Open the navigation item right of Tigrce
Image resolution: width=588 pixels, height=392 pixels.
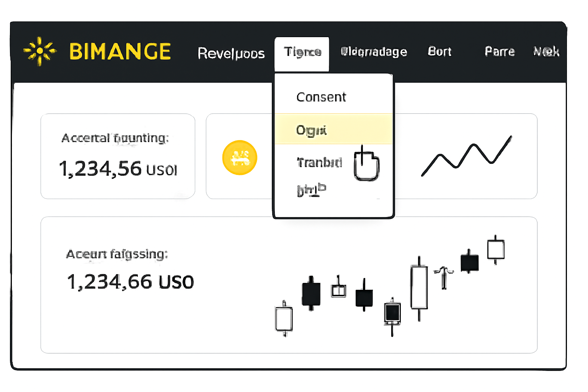pyautogui.click(x=374, y=52)
